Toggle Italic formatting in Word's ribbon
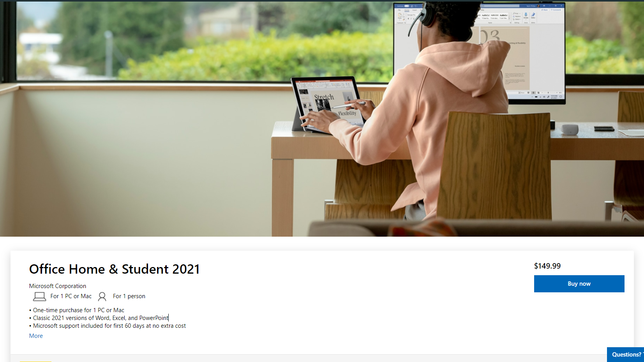The height and width of the screenshot is (362, 644). coord(410,18)
